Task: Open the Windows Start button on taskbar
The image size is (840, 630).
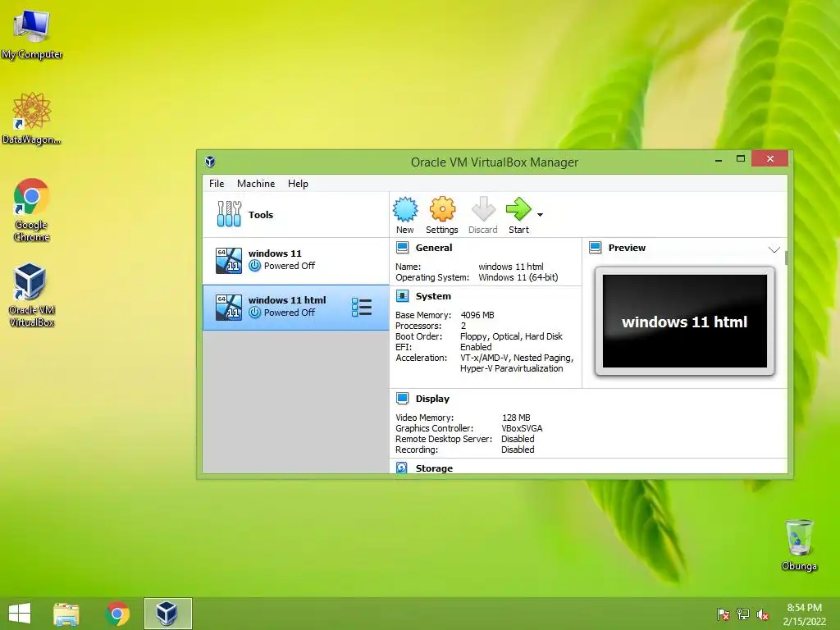Action: coord(20,614)
